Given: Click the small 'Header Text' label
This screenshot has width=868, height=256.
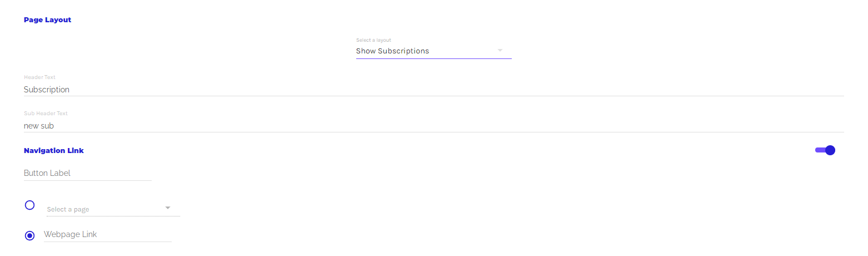Looking at the screenshot, I should (39, 77).
